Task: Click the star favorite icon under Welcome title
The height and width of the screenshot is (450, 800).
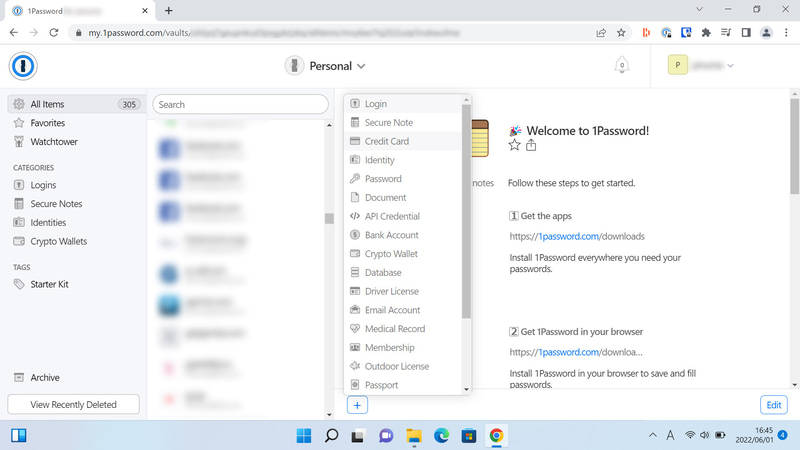Action: tap(514, 145)
